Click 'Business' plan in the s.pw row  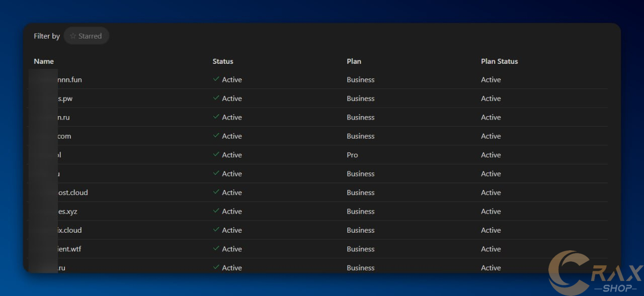point(361,98)
